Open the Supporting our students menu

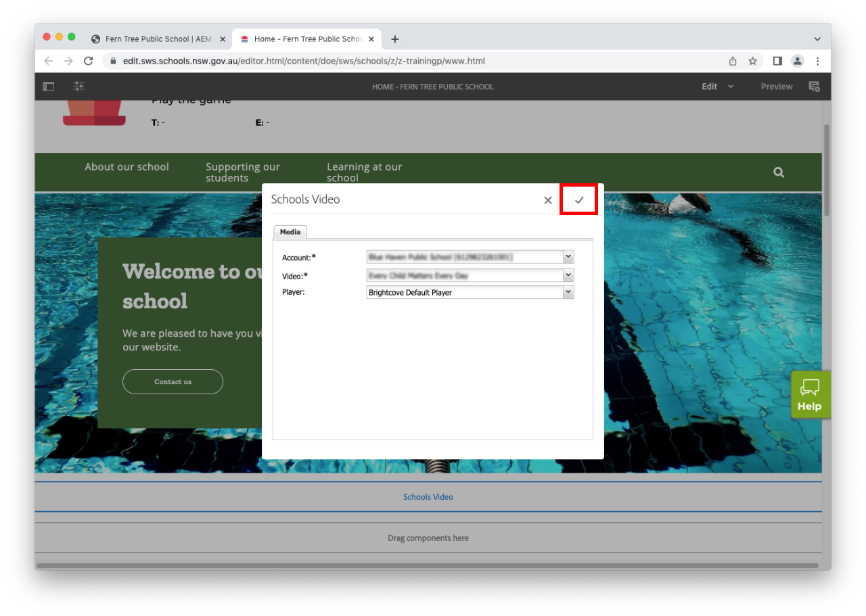coord(243,172)
